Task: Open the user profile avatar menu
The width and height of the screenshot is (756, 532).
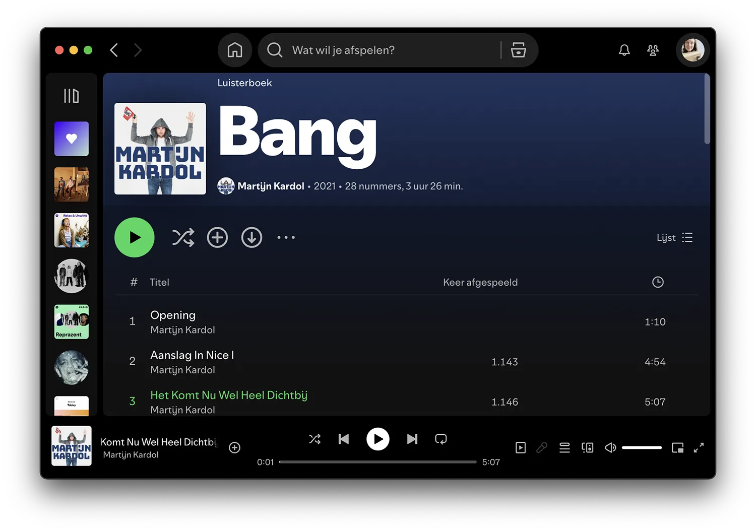Action: (x=692, y=50)
